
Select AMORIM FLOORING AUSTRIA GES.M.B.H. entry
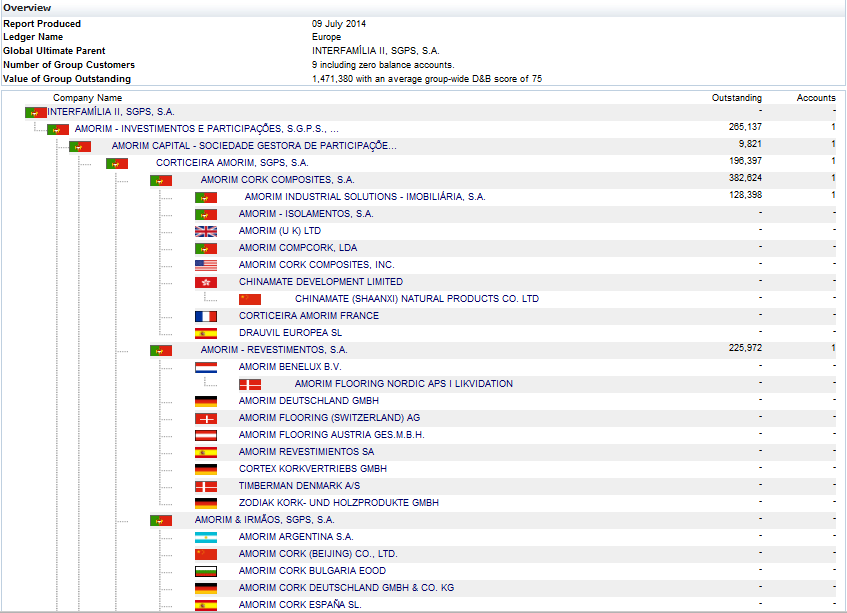coord(332,435)
